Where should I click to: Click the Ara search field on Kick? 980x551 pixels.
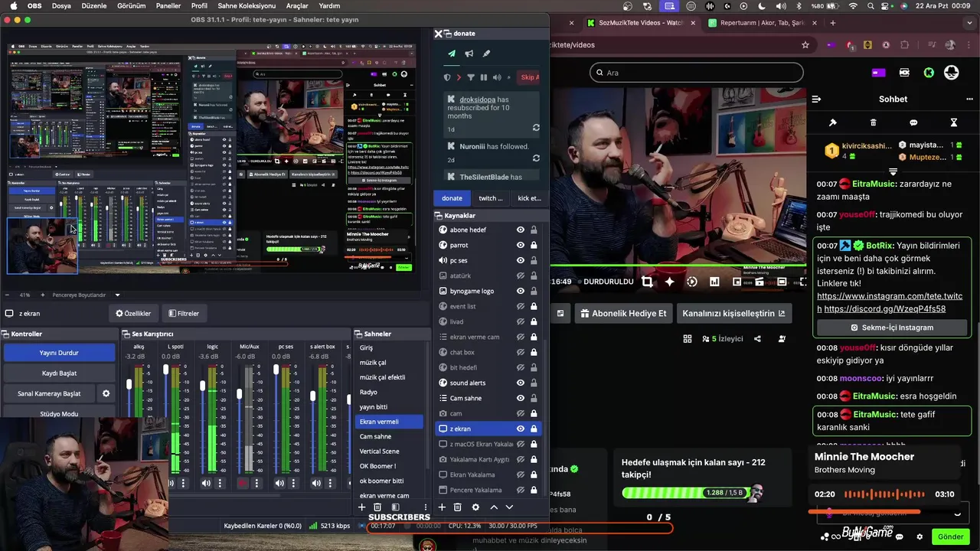pyautogui.click(x=697, y=73)
